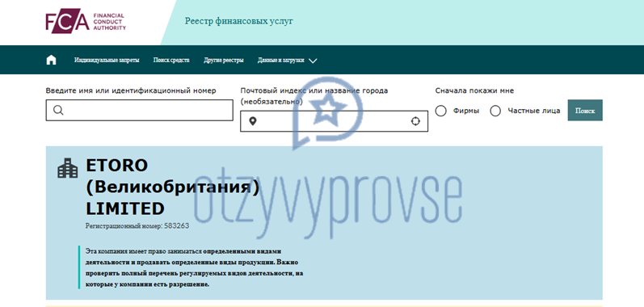Click the building icon beside ETORO

(67, 168)
